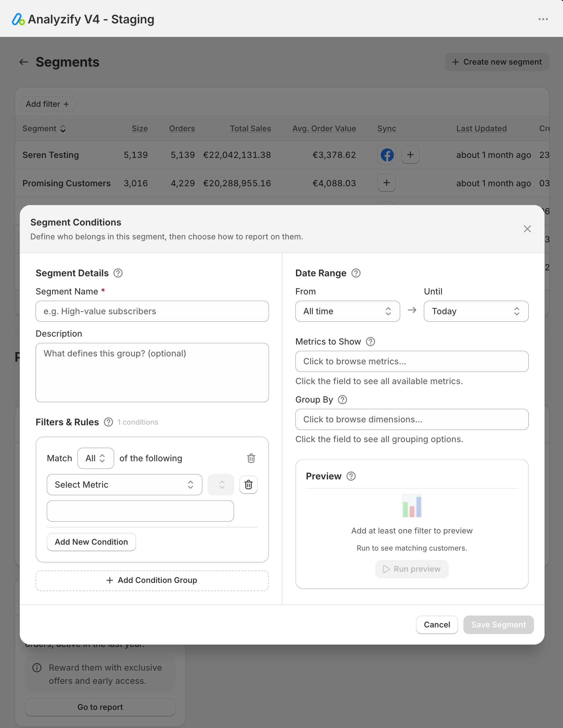563x728 pixels.
Task: Open the three-dot menu in header
Action: 543,19
